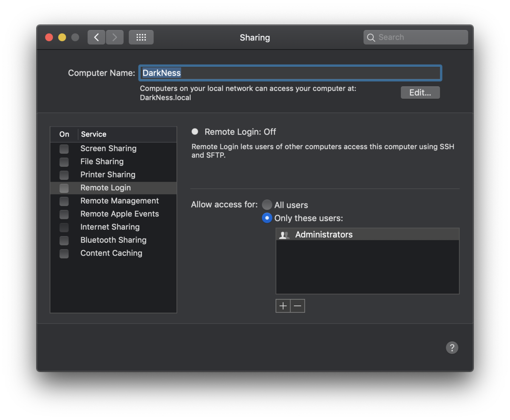
Task: Enable Screen Sharing checkbox
Action: point(64,149)
